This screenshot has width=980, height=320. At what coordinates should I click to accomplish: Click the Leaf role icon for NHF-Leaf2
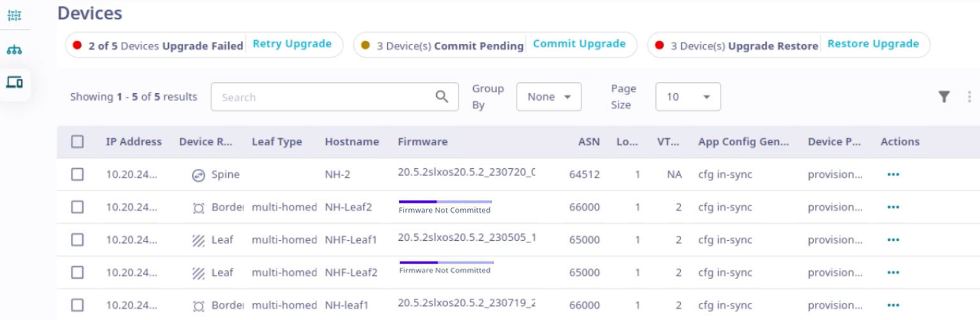(x=198, y=273)
